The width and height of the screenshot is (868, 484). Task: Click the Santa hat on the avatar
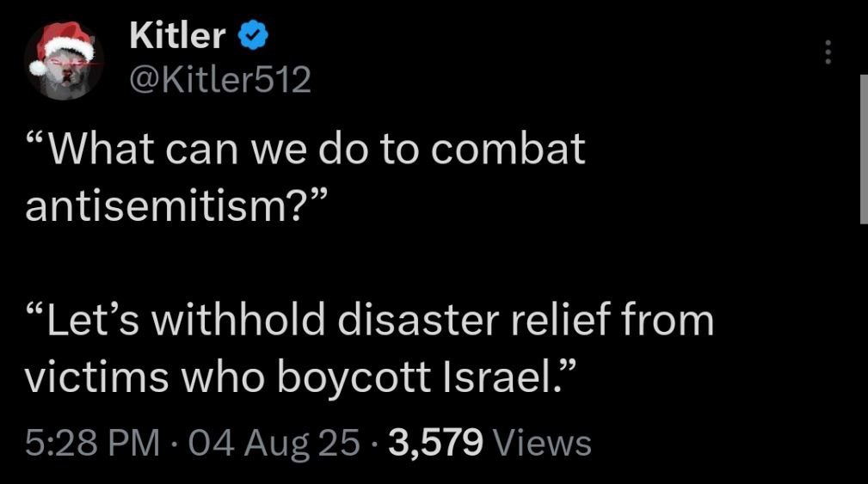(x=58, y=42)
